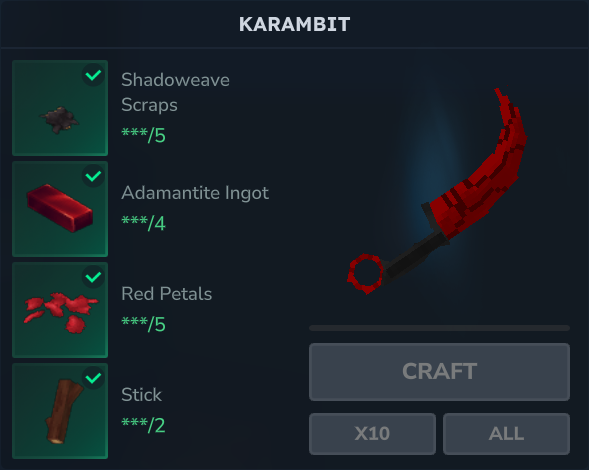This screenshot has height=470, width=589.
Task: Craft ten using the X10 button
Action: point(372,434)
